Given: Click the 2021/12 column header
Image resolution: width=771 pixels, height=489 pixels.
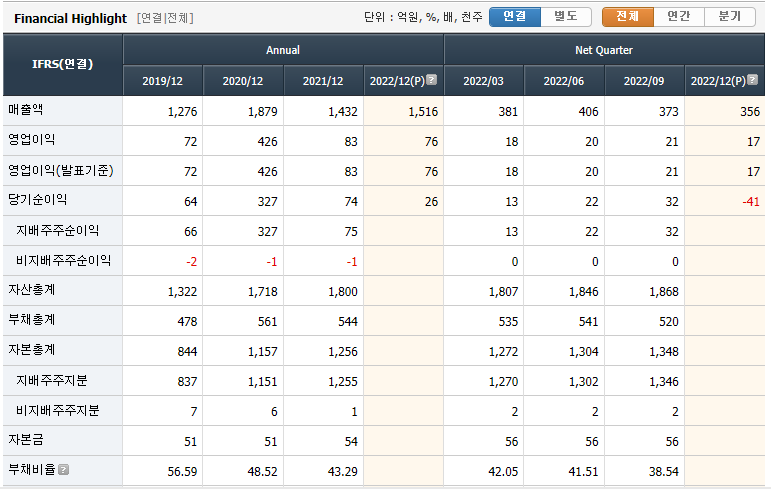Looking at the screenshot, I should (323, 81).
